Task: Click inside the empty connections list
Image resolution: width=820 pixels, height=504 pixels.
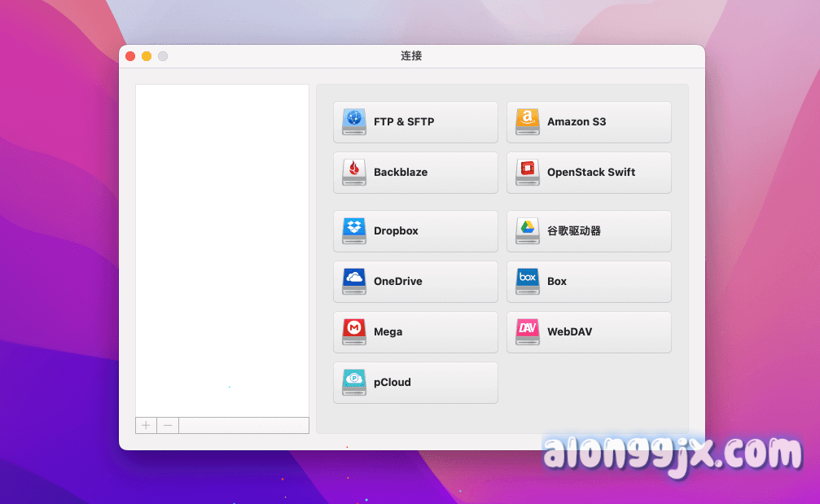Action: [222, 244]
